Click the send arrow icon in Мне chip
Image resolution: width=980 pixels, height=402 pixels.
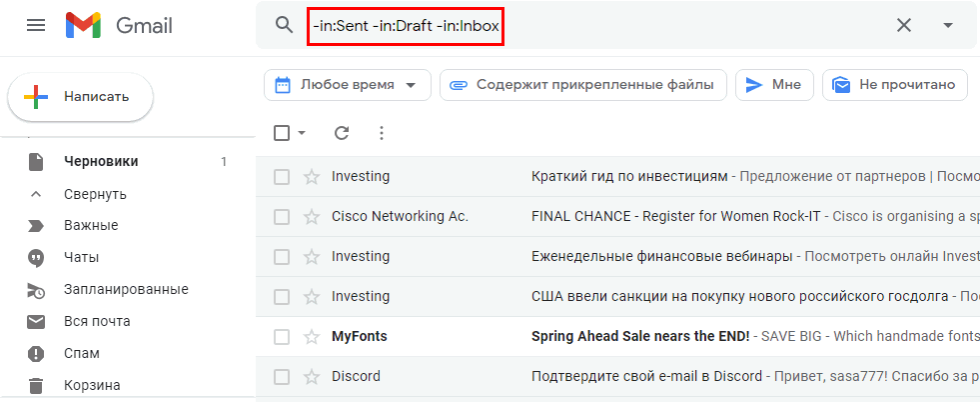point(754,85)
